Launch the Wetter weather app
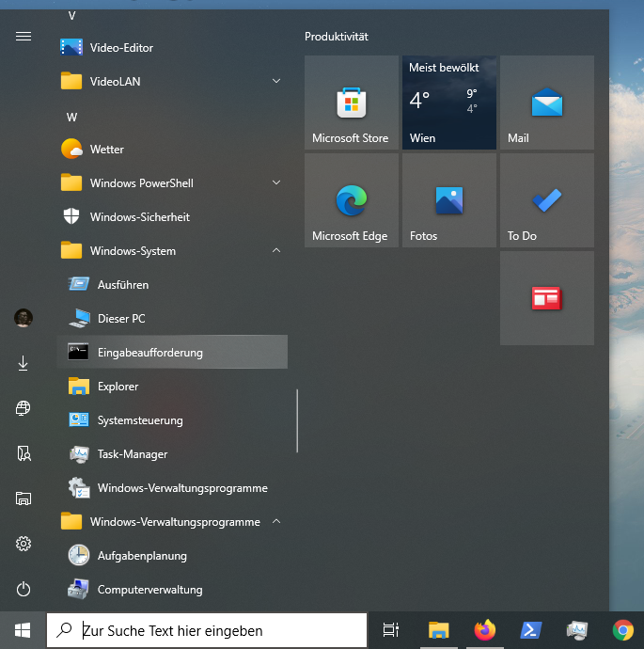This screenshot has height=649, width=644. click(172, 149)
